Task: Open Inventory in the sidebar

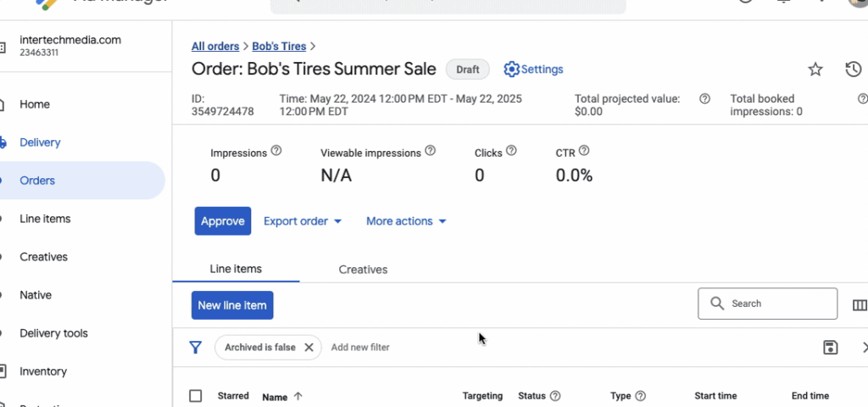Action: click(43, 371)
